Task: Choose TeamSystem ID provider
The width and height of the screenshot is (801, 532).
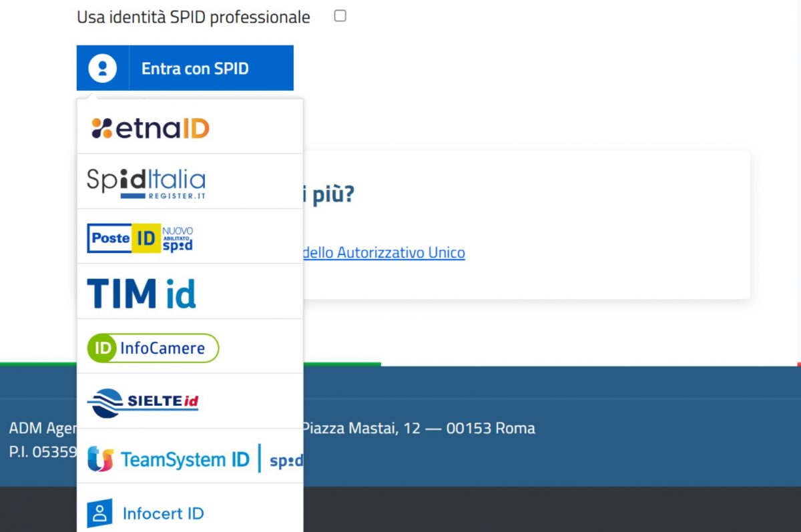Action: pos(190,457)
